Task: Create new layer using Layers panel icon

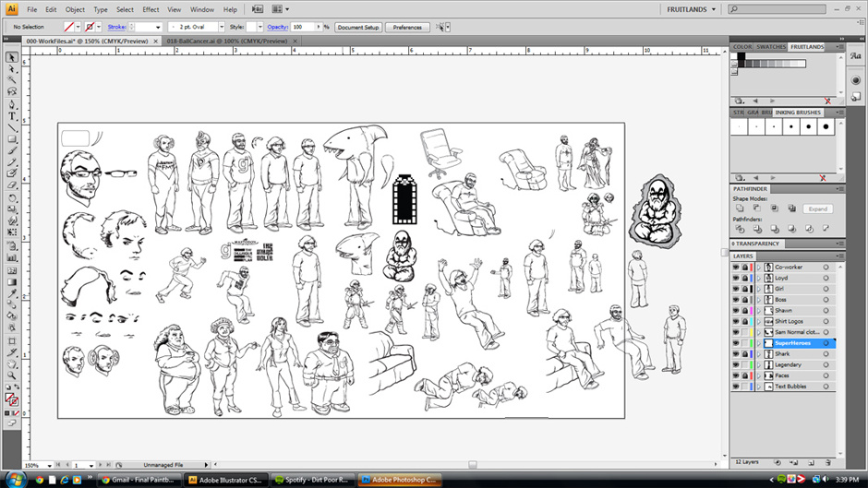Action: coord(810,460)
